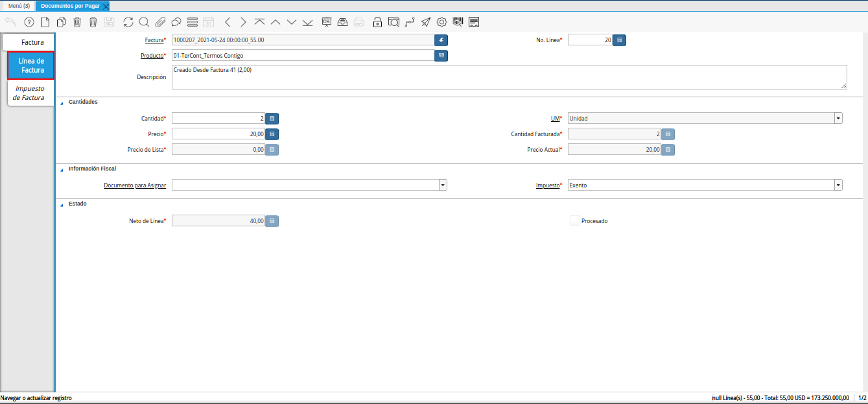Open calculator button beside Cantidad field
This screenshot has height=404, width=868.
(x=272, y=118)
